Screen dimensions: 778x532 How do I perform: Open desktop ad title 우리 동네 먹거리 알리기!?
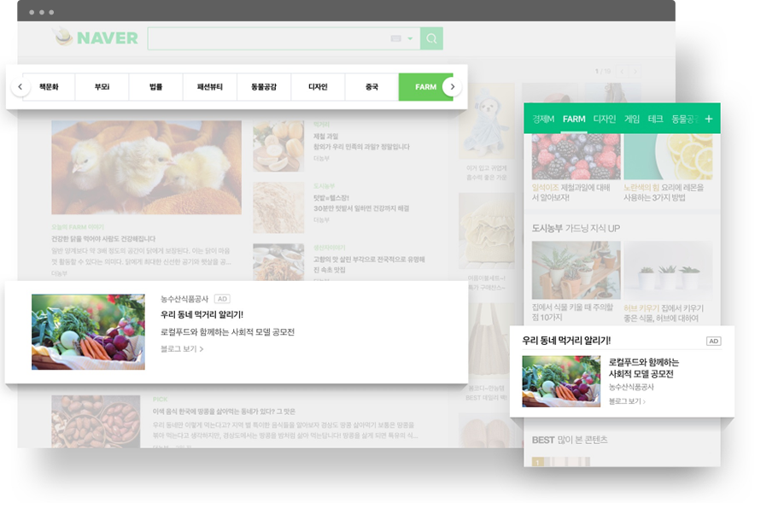click(x=202, y=314)
